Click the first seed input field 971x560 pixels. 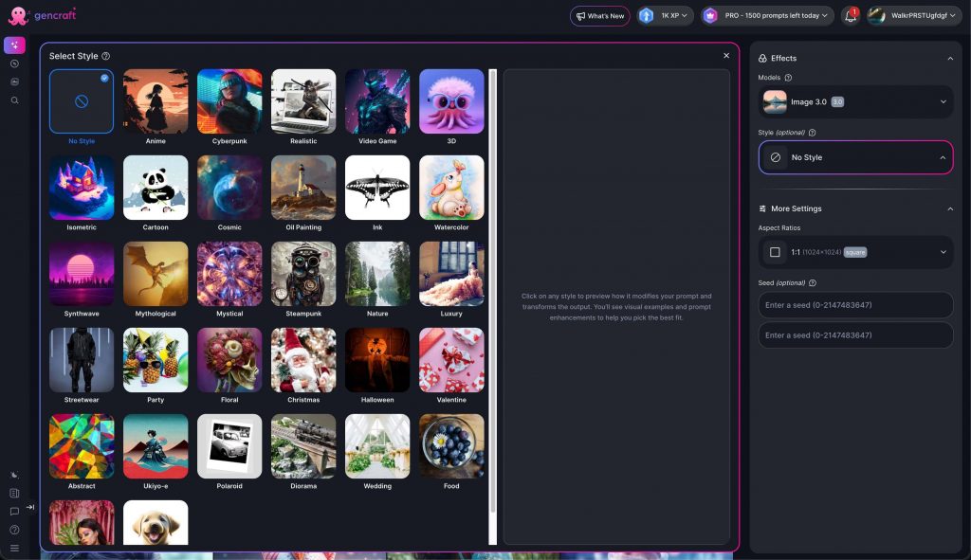tap(855, 305)
